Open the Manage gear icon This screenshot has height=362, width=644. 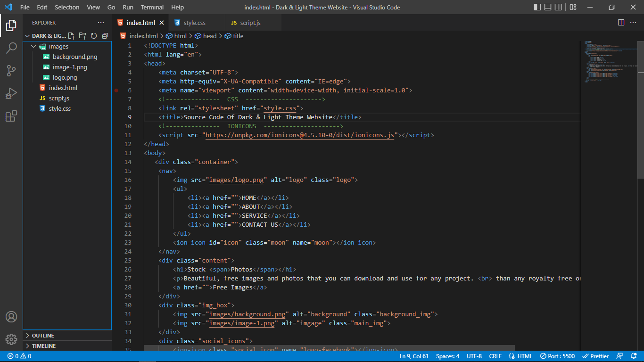[x=11, y=339]
